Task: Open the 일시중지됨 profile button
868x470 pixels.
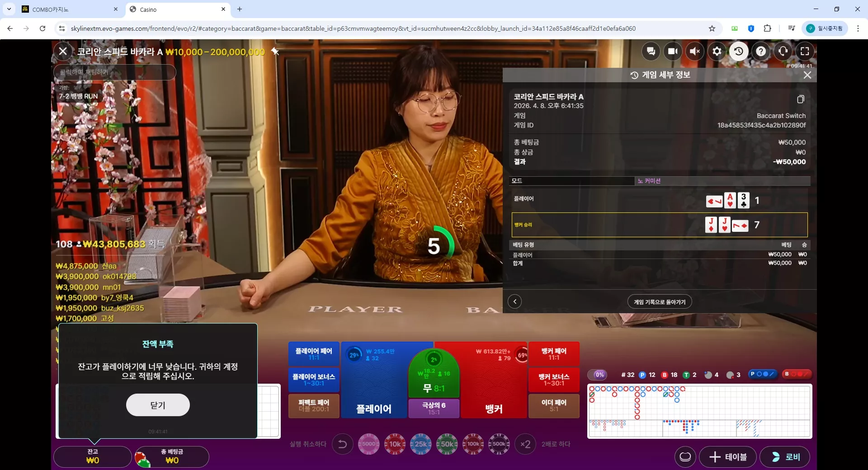Action: [826, 28]
